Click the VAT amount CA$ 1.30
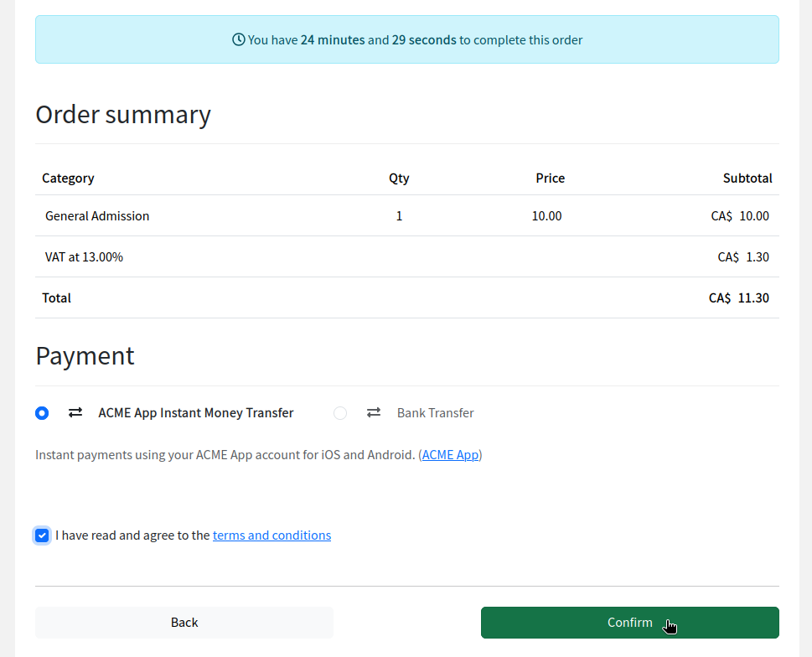Viewport: 812px width, 657px height. point(743,256)
